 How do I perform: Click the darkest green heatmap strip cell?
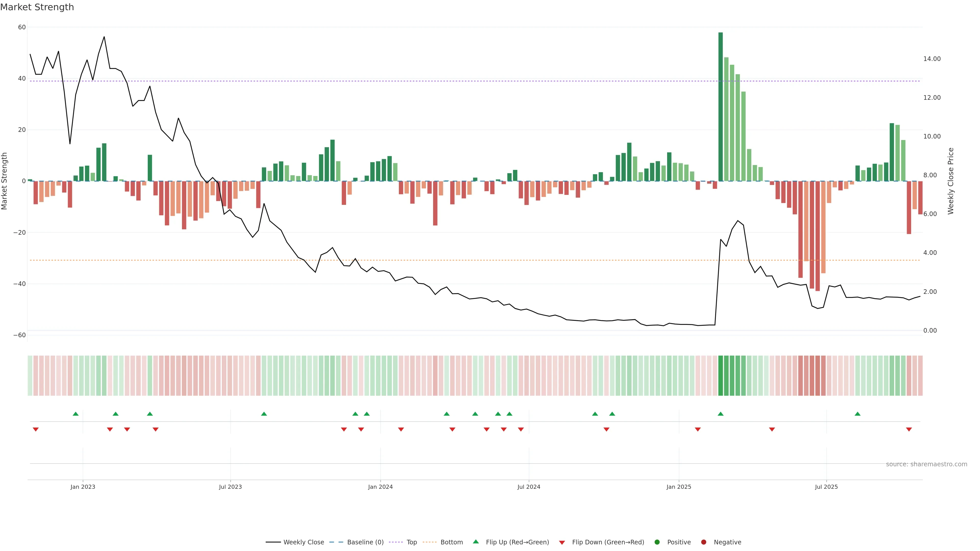pyautogui.click(x=720, y=375)
